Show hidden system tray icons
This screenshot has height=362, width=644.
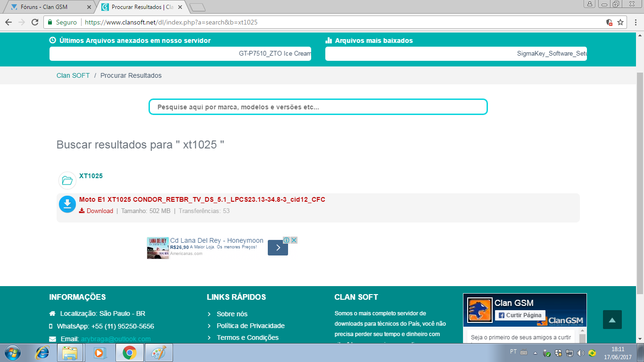click(535, 353)
